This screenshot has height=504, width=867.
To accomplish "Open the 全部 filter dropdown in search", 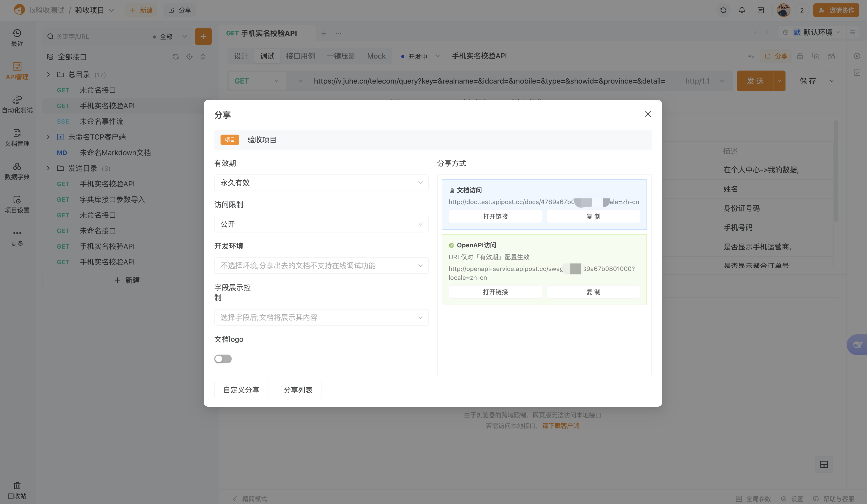I will point(169,36).
